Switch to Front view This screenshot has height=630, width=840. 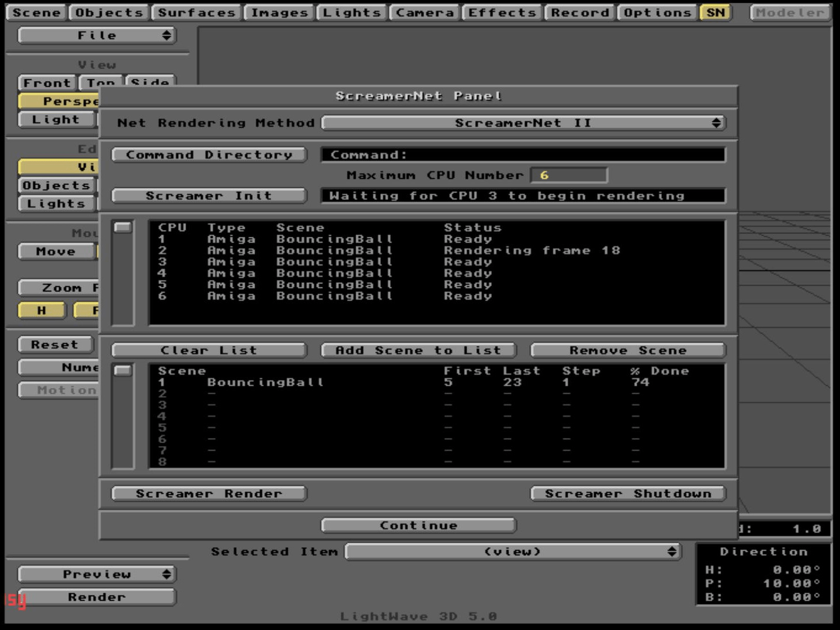(47, 82)
